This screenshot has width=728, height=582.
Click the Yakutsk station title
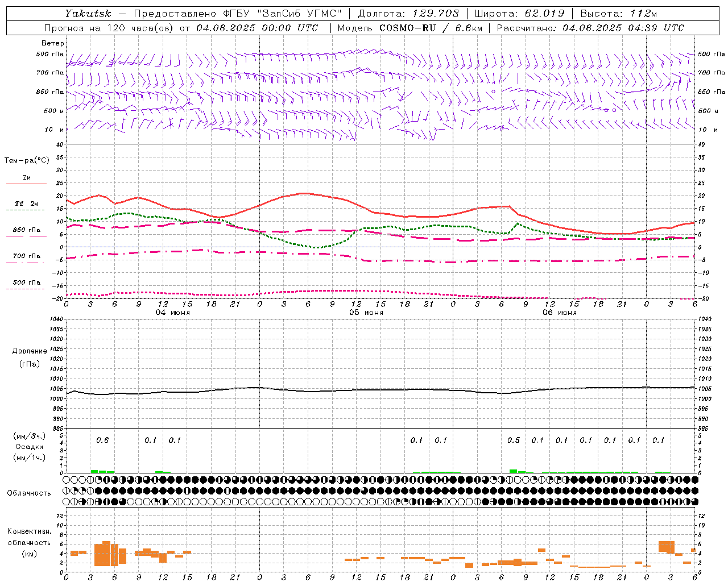tap(88, 13)
